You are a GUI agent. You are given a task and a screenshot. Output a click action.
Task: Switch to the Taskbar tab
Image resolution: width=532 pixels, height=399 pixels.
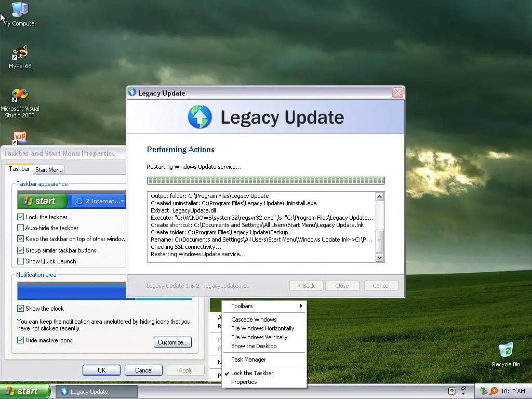pyautogui.click(x=19, y=169)
